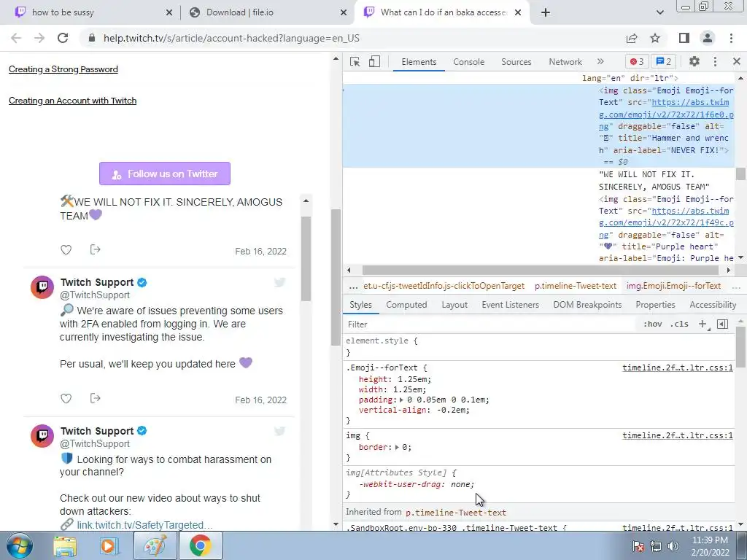747x560 pixels.
Task: Reload the page with the refresh icon
Action: pos(63,38)
